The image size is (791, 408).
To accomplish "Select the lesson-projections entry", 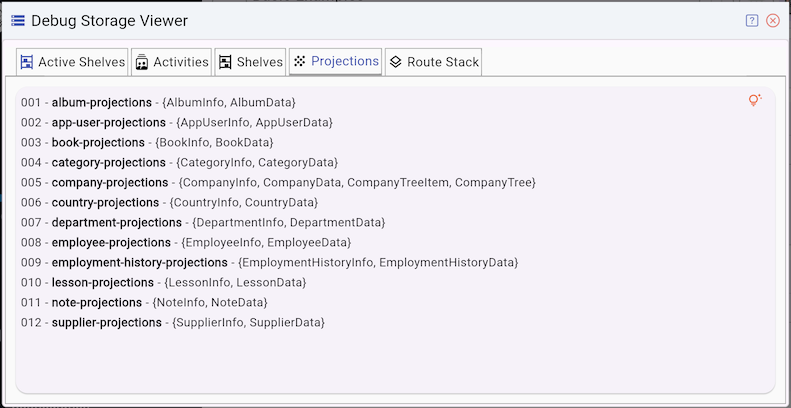I will (102, 283).
